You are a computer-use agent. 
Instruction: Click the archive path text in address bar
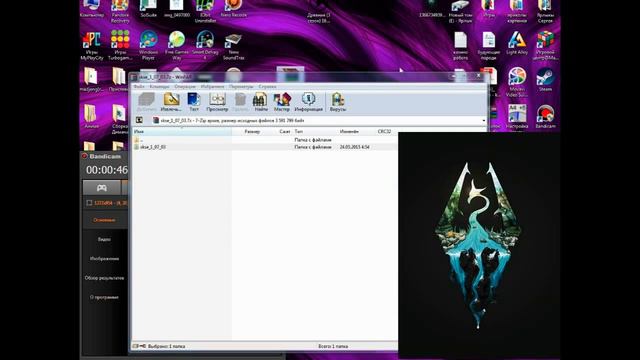pyautogui.click(x=232, y=120)
